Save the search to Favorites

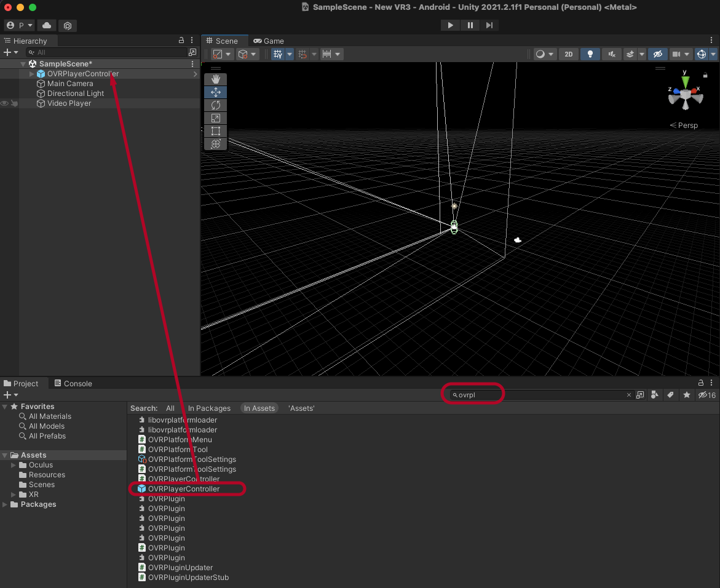coord(686,395)
